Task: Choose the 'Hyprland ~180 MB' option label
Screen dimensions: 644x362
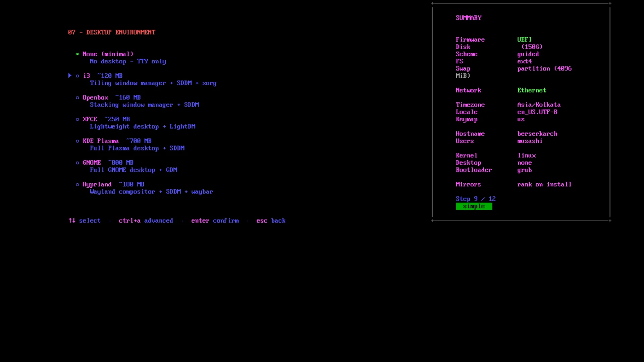Action: (113, 185)
